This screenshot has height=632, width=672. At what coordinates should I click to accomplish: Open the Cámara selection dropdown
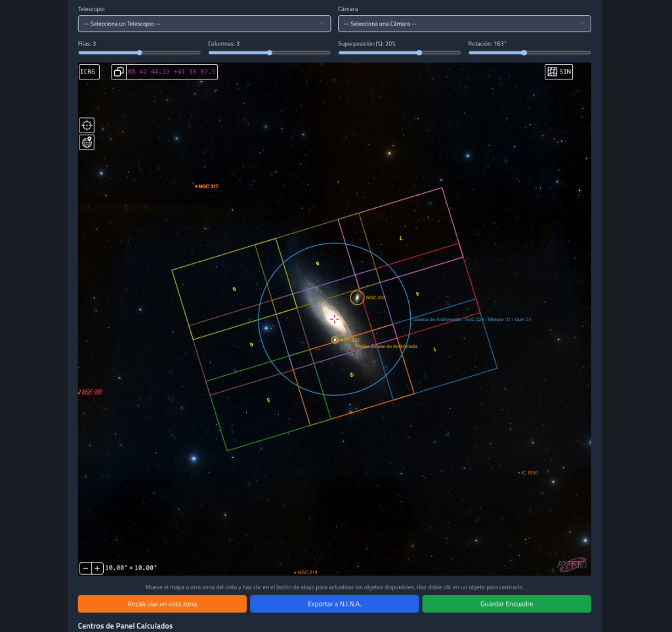[x=464, y=24]
